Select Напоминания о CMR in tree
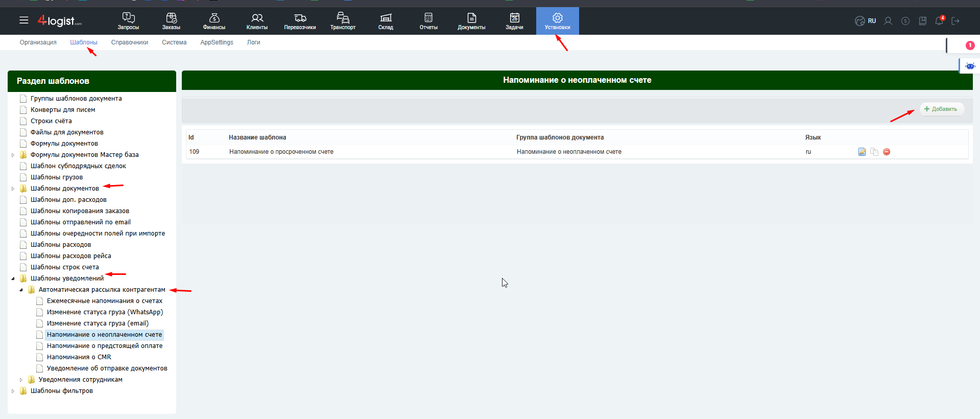Screen dimensions: 980x419 coord(79,357)
